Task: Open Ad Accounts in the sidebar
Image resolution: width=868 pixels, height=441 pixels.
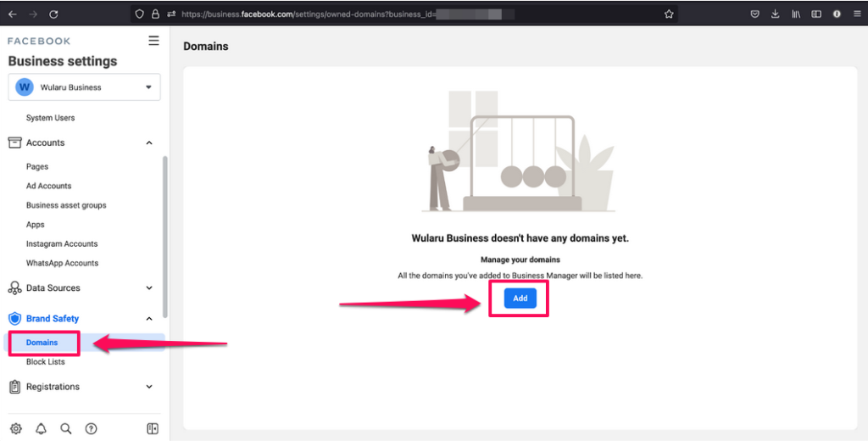Action: (x=48, y=186)
